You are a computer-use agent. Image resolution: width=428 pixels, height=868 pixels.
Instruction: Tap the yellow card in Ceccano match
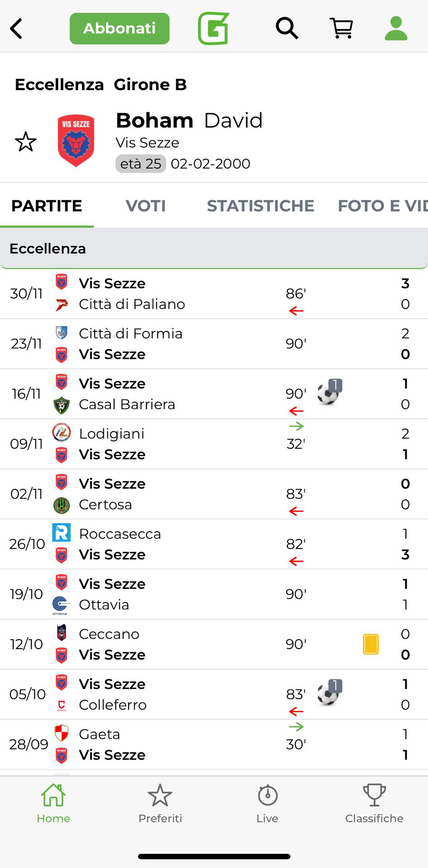tap(370, 644)
